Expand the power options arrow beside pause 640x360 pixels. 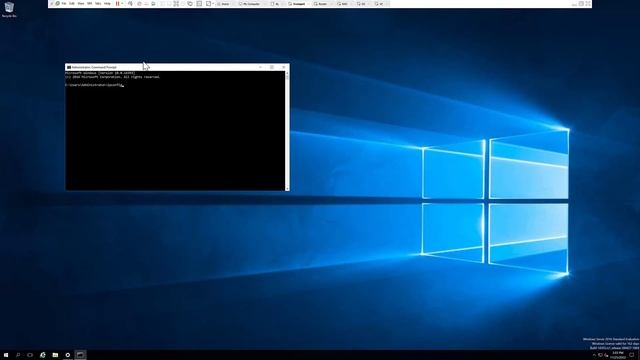tap(122, 4)
